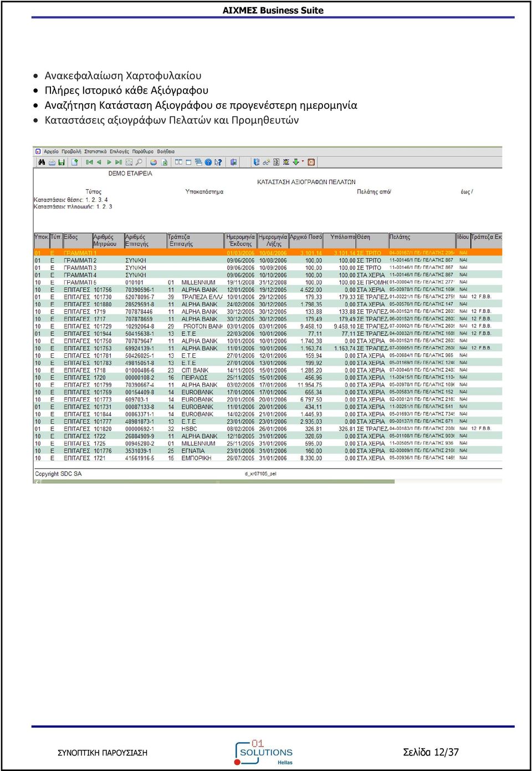The height and width of the screenshot is (771, 532).
Task: Click the cascade windows icon
Action: [198, 163]
